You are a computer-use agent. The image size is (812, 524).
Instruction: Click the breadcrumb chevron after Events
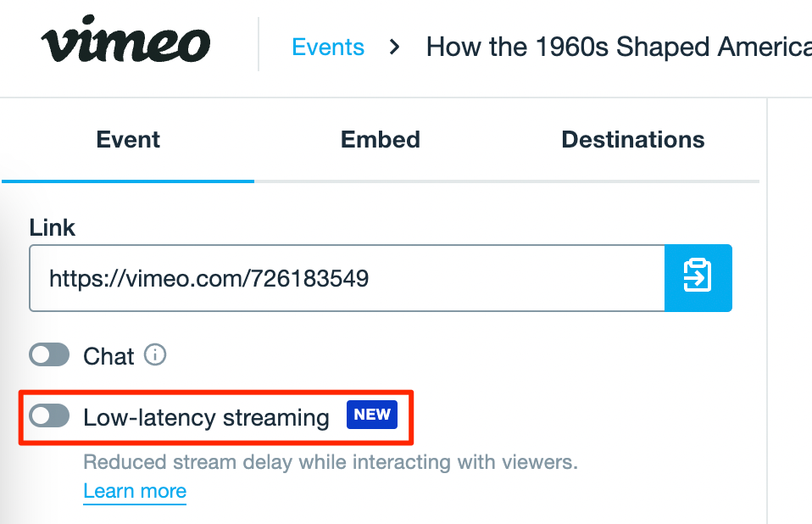click(394, 47)
